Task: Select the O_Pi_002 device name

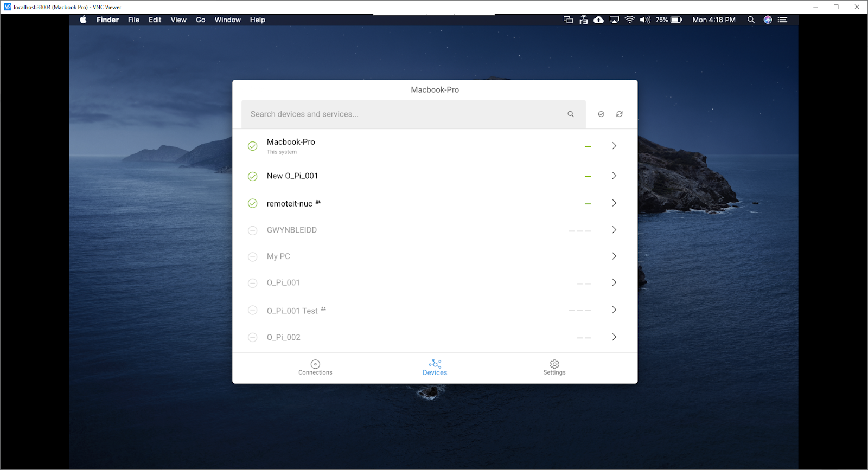Action: [284, 337]
